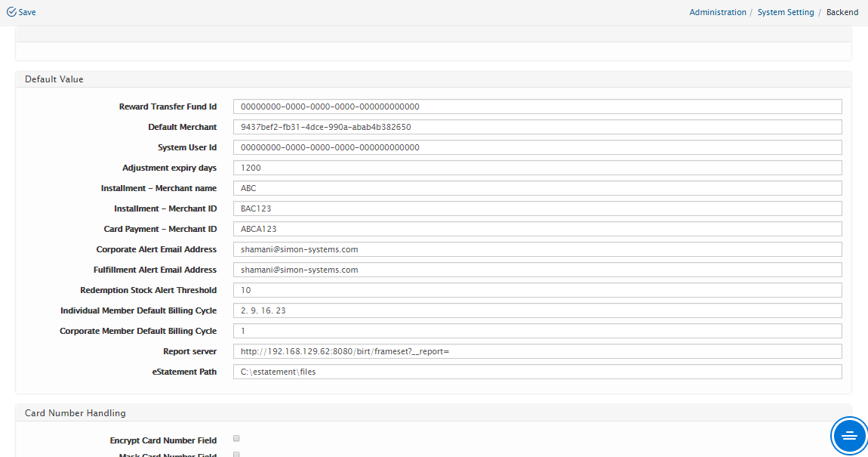Edit Fulfillment Alert Email Address field
Viewport: 868px width, 457px height.
[x=537, y=270]
